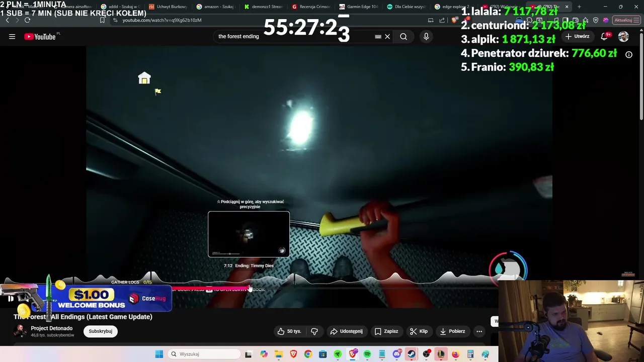Image resolution: width=644 pixels, height=362 pixels.
Task: Launch Copilot from the taskbar
Action: coord(264,354)
